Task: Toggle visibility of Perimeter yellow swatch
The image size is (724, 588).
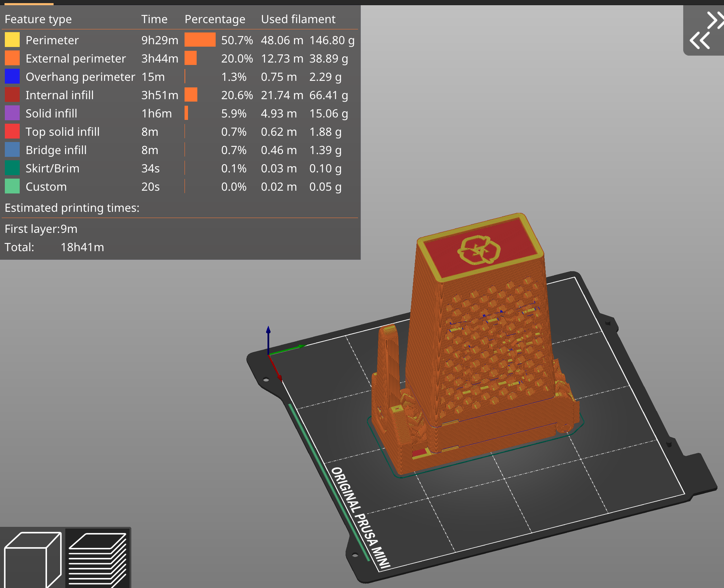Action: [12, 40]
